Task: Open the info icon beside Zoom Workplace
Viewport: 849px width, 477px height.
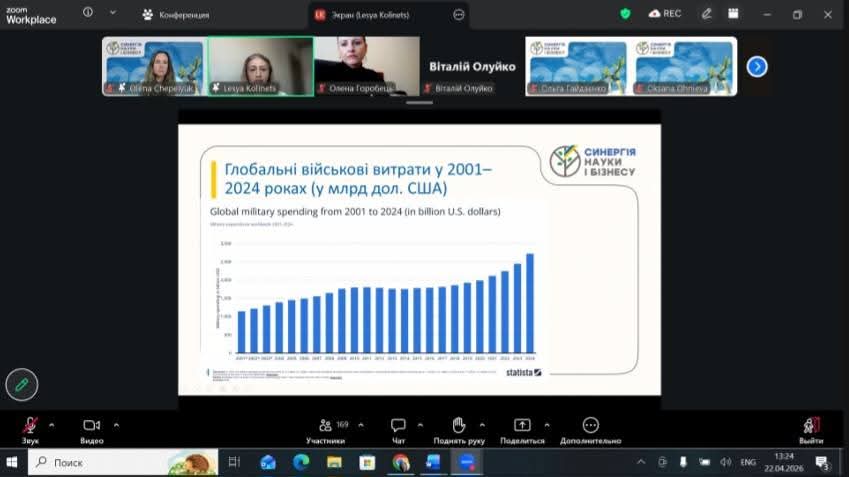Action: point(88,13)
